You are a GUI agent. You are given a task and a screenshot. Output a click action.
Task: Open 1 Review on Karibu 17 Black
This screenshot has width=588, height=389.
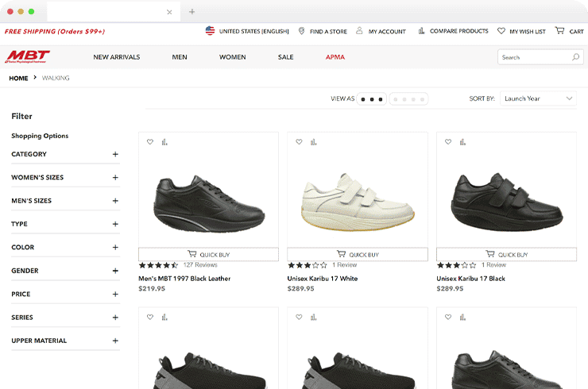tap(494, 265)
